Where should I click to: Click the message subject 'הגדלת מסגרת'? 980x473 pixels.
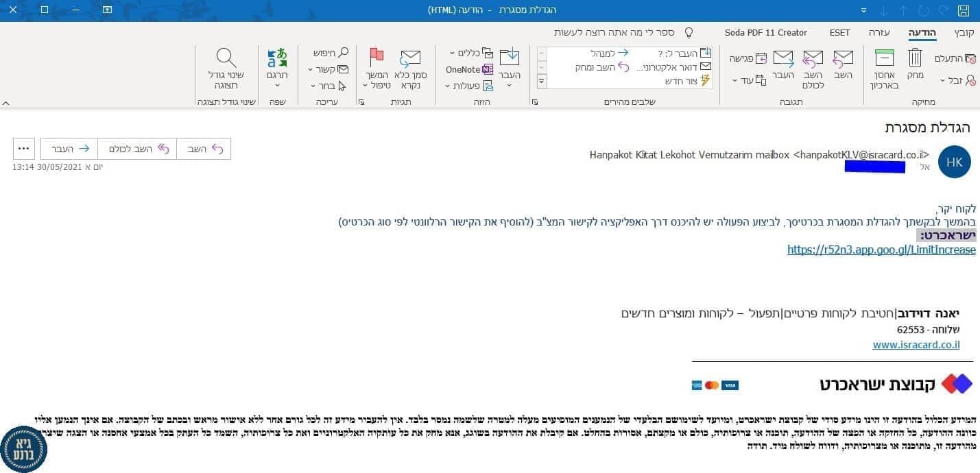(927, 127)
